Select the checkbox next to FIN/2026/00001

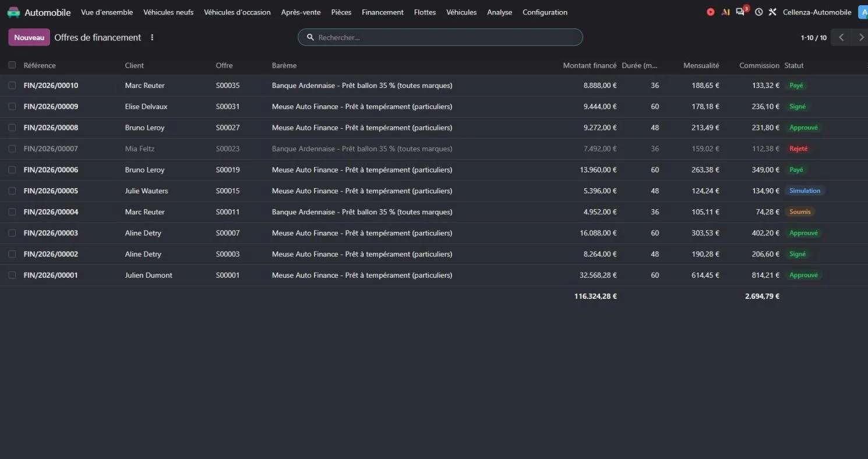click(x=12, y=275)
